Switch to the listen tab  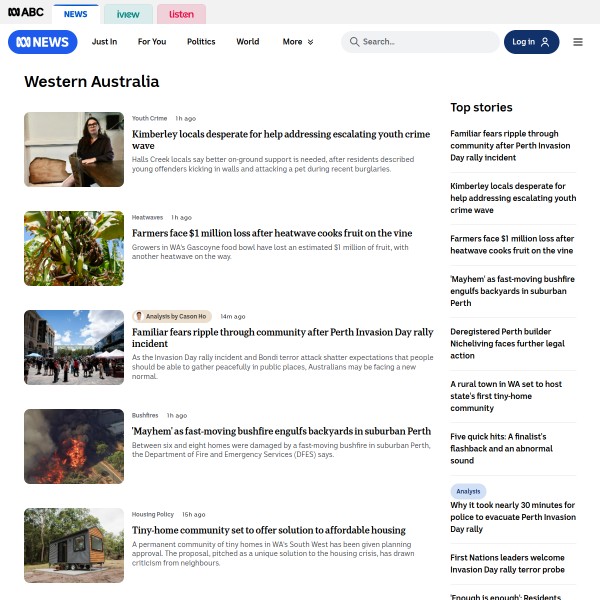[x=181, y=14]
